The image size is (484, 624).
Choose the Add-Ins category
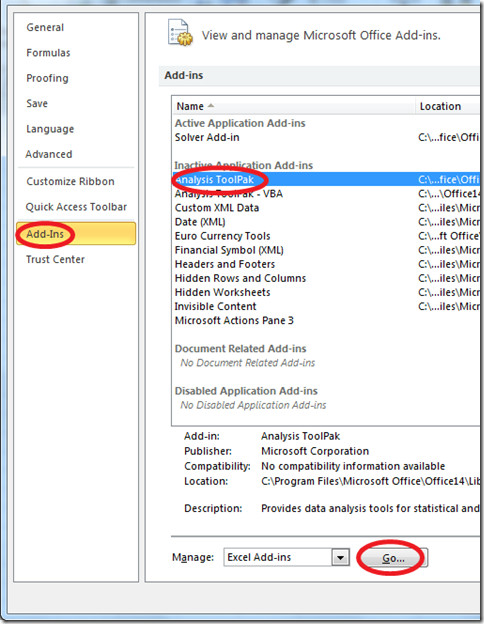click(x=76, y=234)
